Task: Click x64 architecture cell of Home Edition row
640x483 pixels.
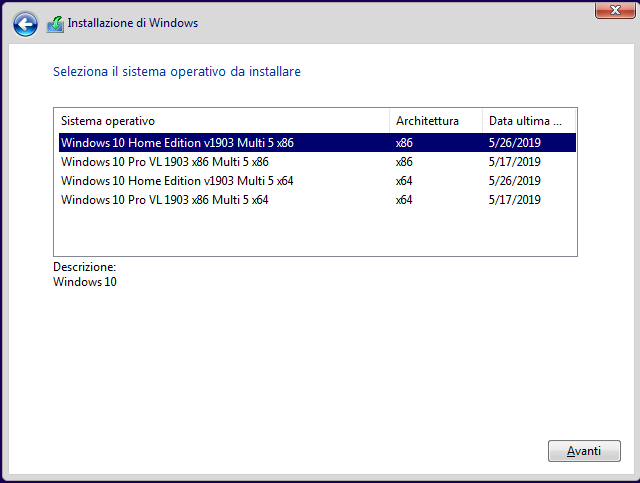Action: pos(404,180)
